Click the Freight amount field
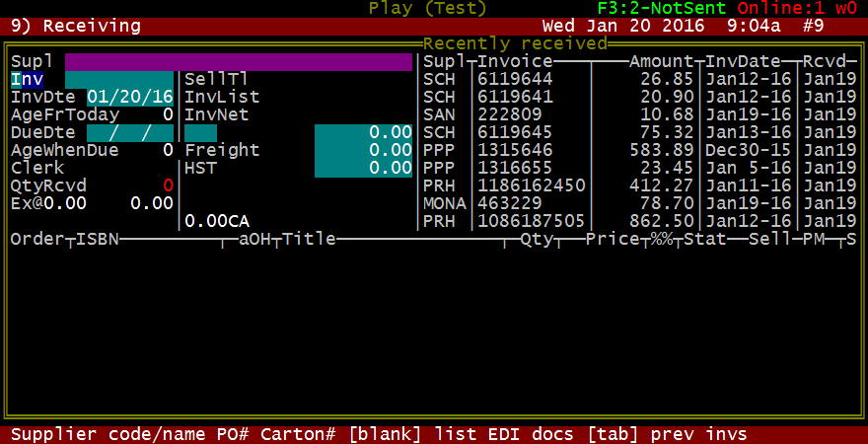This screenshot has width=868, height=444. click(363, 150)
